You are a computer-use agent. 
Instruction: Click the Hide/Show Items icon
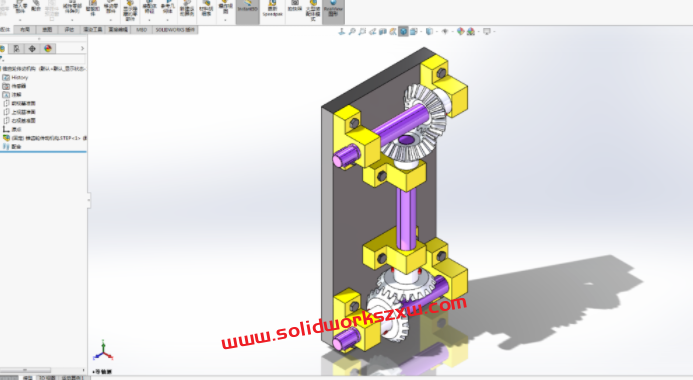coord(445,31)
